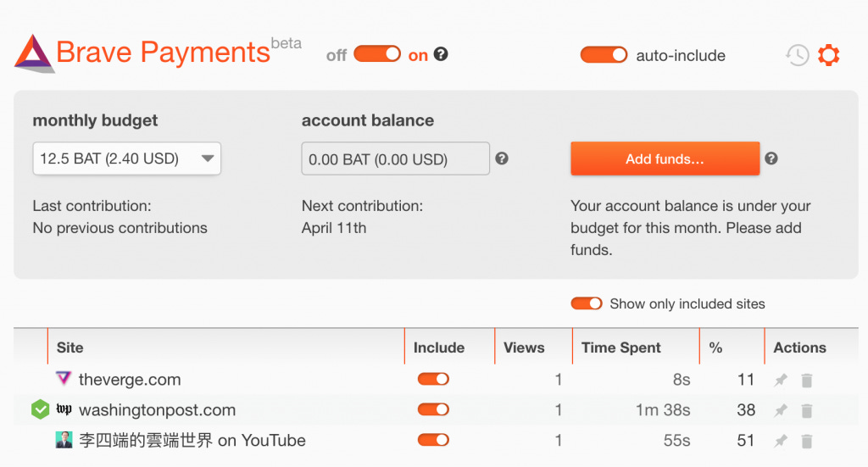The image size is (868, 467).
Task: Open theverge.com site link
Action: coord(130,380)
